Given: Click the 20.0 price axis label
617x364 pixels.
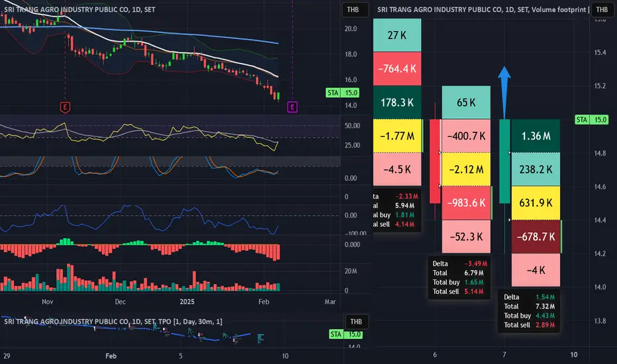Looking at the screenshot, I should (351, 28).
